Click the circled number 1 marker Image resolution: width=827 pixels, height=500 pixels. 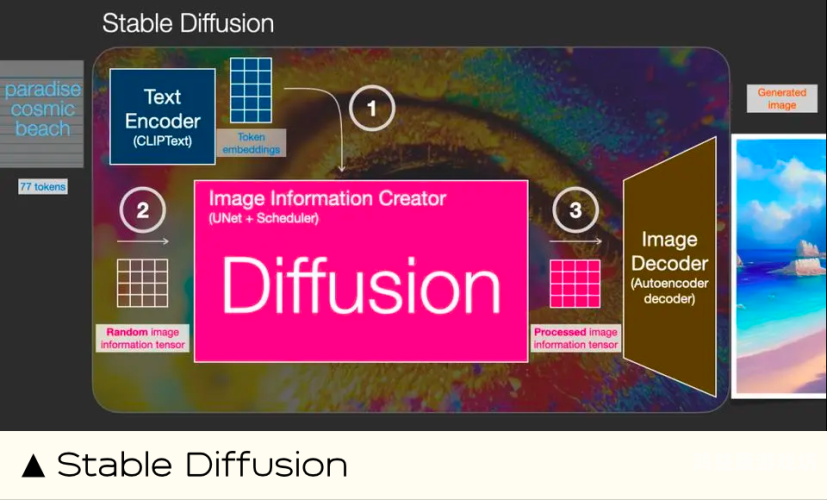[372, 108]
